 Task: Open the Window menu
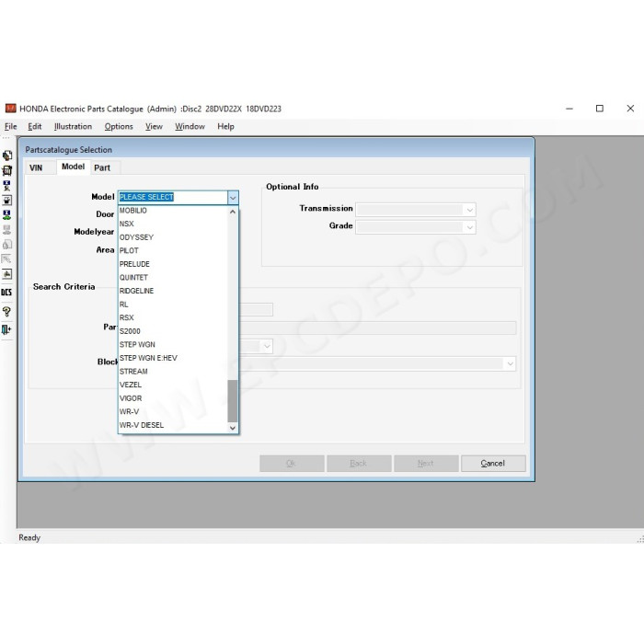[x=190, y=127]
